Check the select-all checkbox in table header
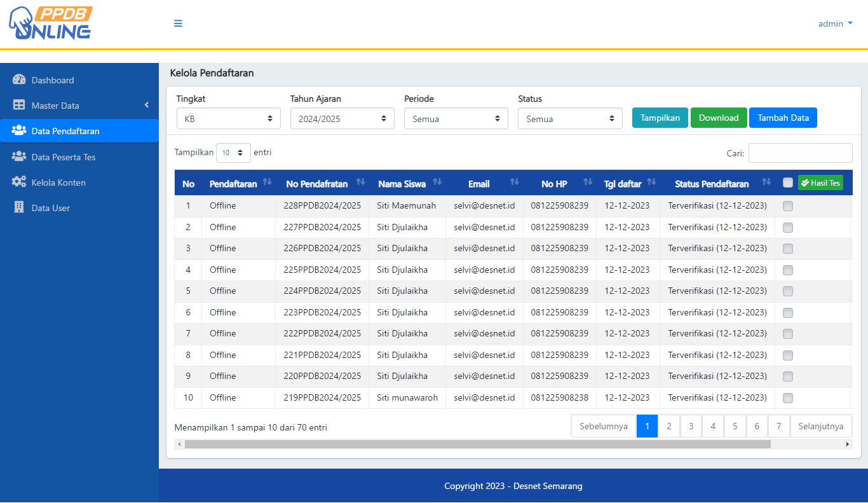The height and width of the screenshot is (503, 868). coord(788,183)
